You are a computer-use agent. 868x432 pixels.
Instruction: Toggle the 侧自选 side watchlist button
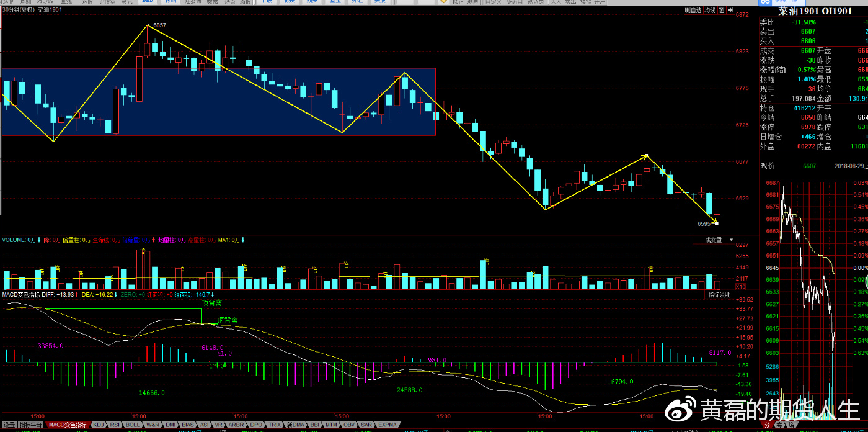point(693,10)
